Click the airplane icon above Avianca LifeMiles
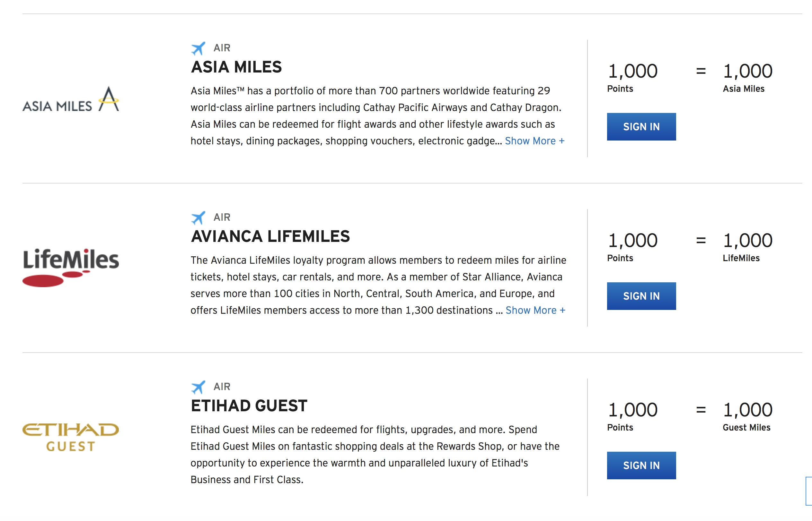This screenshot has height=521, width=812. pos(198,218)
